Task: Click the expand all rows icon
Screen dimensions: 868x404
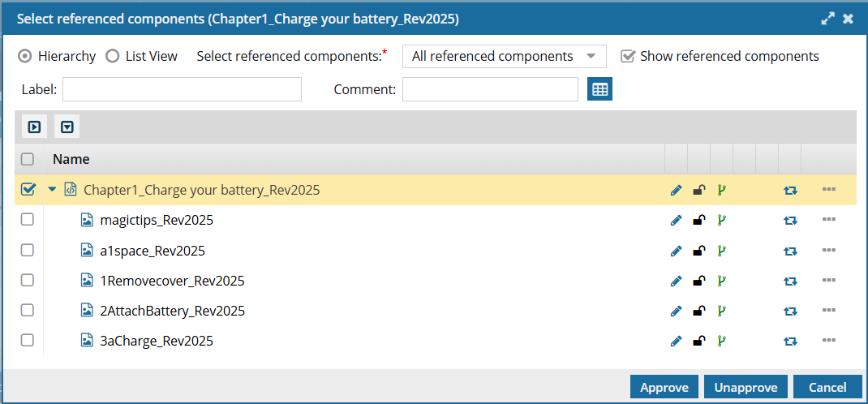Action: click(35, 127)
